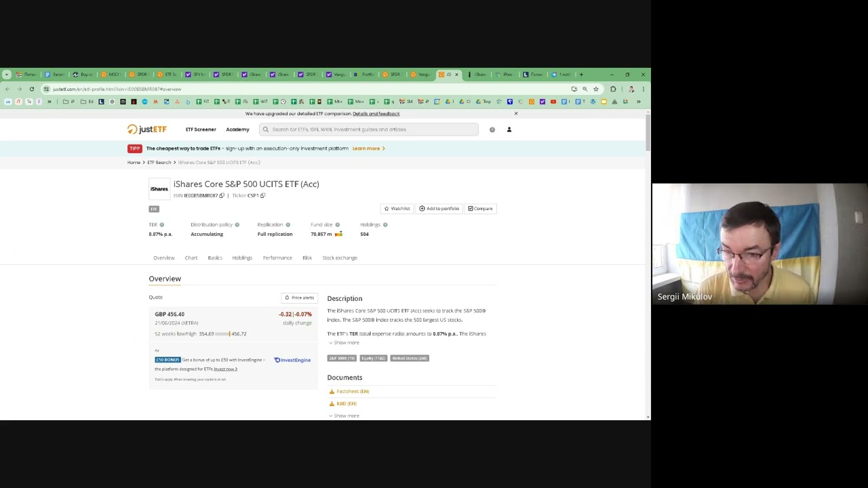Copy the ticker CSP1 with copy icon
868x488 pixels.
point(263,196)
